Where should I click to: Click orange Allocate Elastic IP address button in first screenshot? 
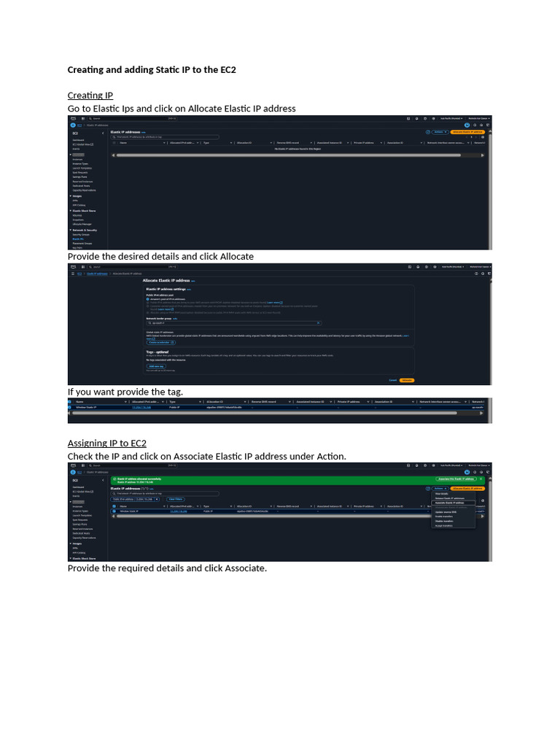pos(467,132)
